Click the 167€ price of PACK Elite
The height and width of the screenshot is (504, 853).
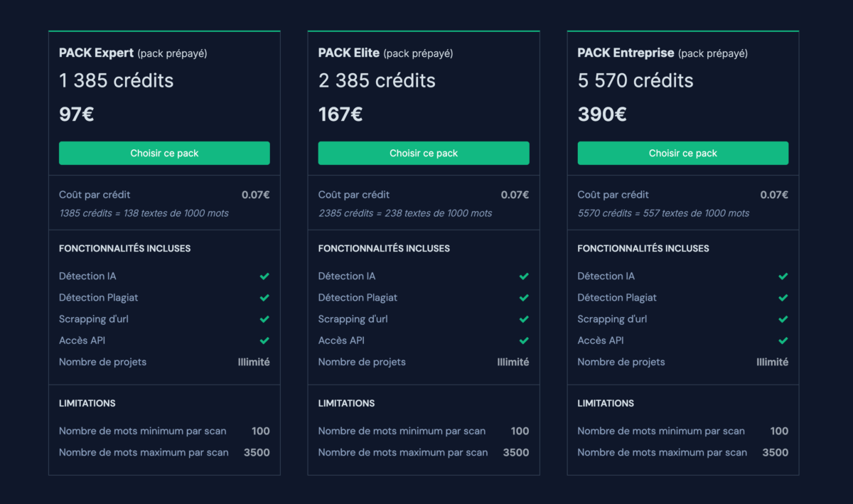coord(340,114)
